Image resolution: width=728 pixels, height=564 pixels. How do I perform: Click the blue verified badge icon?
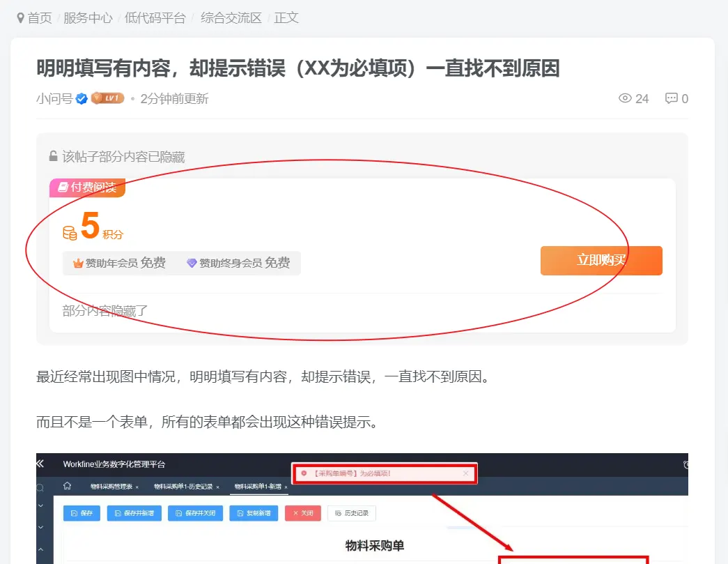coord(82,98)
